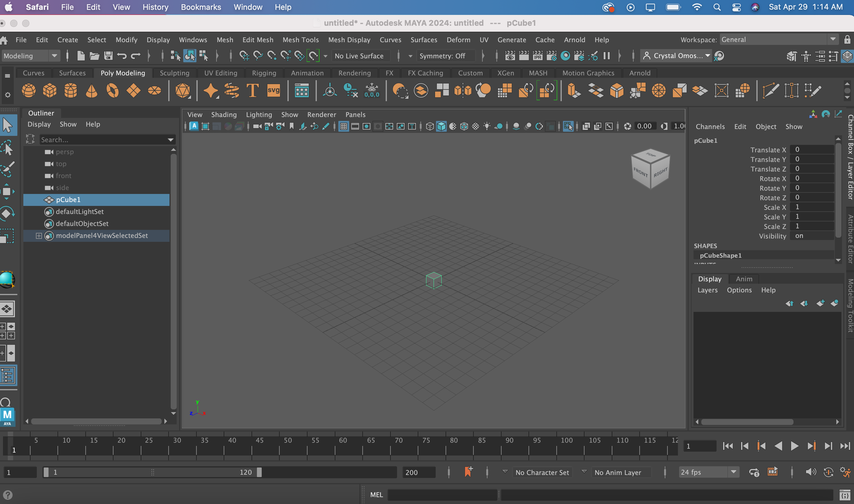The height and width of the screenshot is (504, 854).
Task: Select the Lasso tool in the toolbox
Action: coord(7,148)
